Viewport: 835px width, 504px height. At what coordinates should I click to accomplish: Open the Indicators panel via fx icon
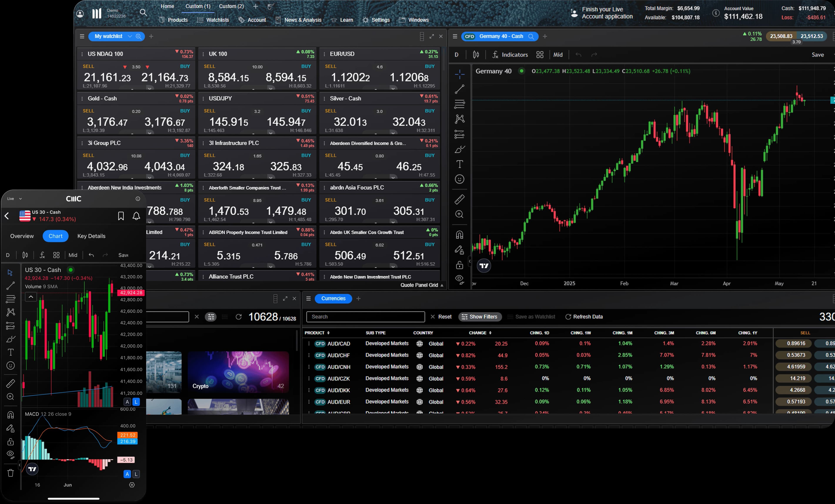click(495, 55)
